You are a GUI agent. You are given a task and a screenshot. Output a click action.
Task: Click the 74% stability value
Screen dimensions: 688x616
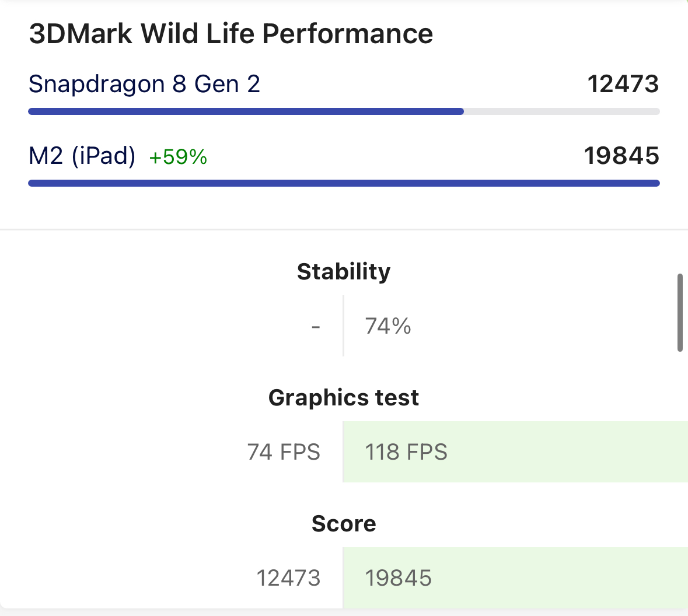click(x=388, y=326)
